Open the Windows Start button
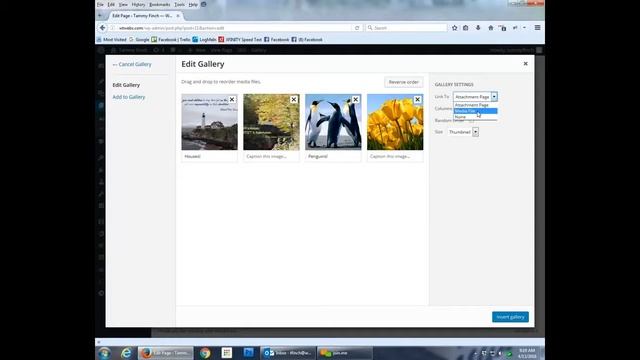 [x=104, y=353]
